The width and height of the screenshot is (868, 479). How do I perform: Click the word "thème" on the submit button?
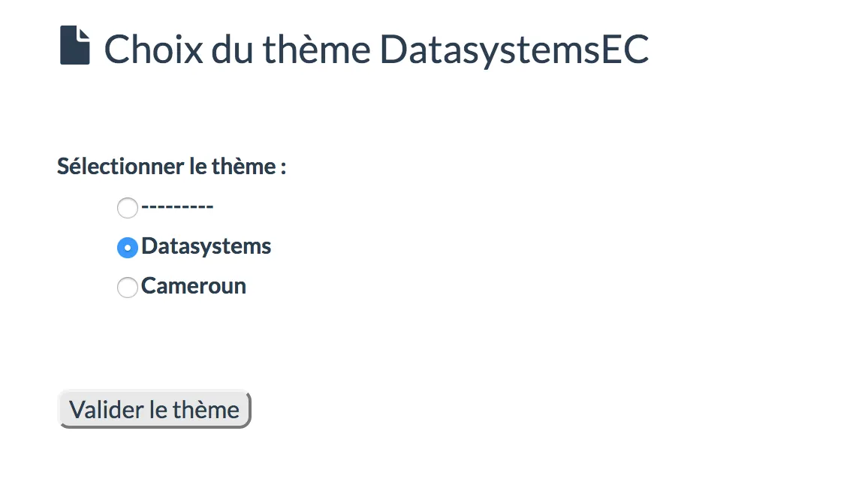pyautogui.click(x=206, y=410)
